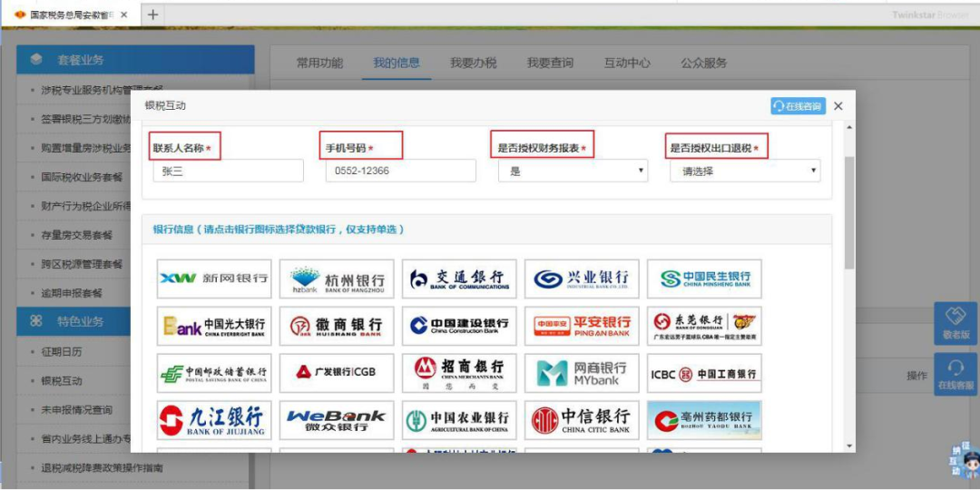Choose the 东莞银行 bank logo
Viewport: 980px width, 490px height.
[704, 326]
